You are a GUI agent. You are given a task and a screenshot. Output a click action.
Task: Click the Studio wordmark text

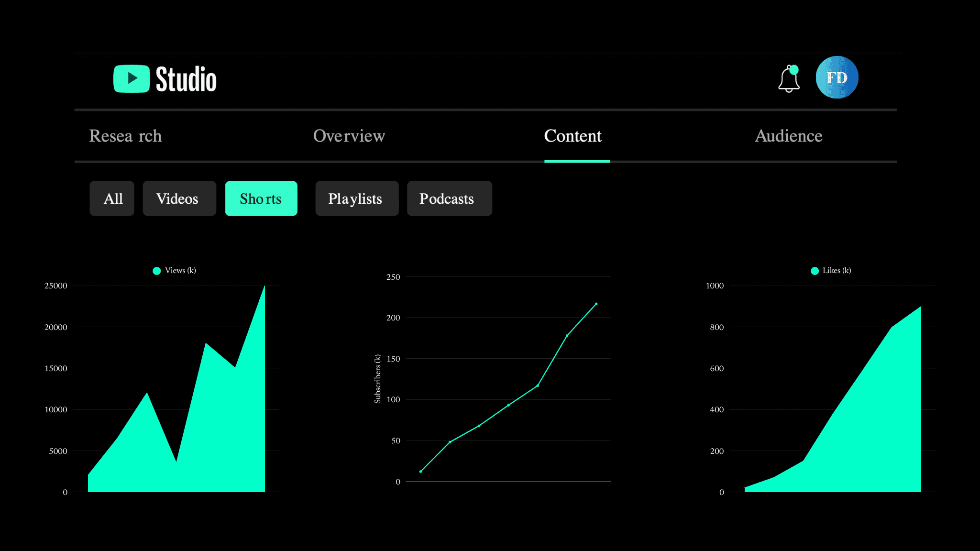point(186,79)
